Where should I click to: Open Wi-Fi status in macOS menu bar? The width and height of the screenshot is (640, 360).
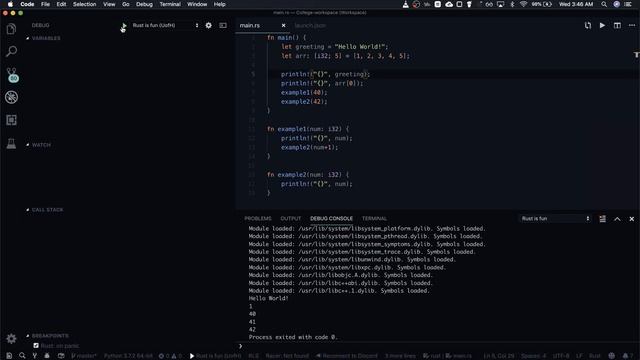click(x=523, y=4)
